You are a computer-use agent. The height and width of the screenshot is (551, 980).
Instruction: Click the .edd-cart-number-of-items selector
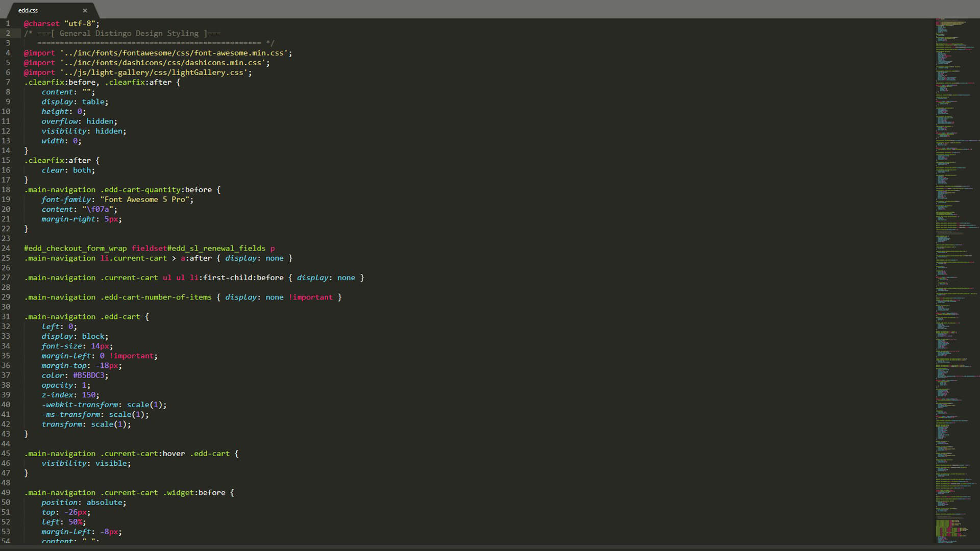[156, 297]
